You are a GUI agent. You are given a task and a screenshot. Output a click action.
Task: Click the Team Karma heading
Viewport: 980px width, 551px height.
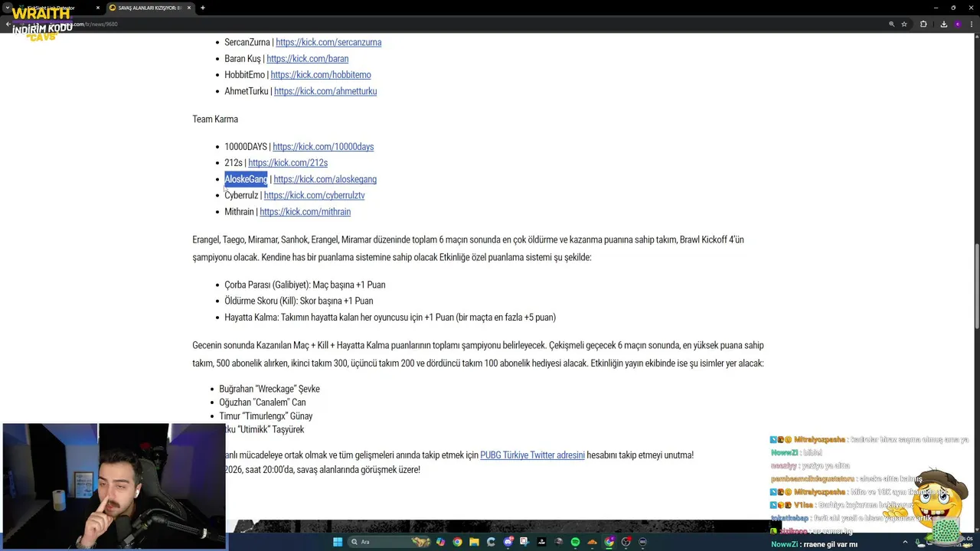pos(215,119)
